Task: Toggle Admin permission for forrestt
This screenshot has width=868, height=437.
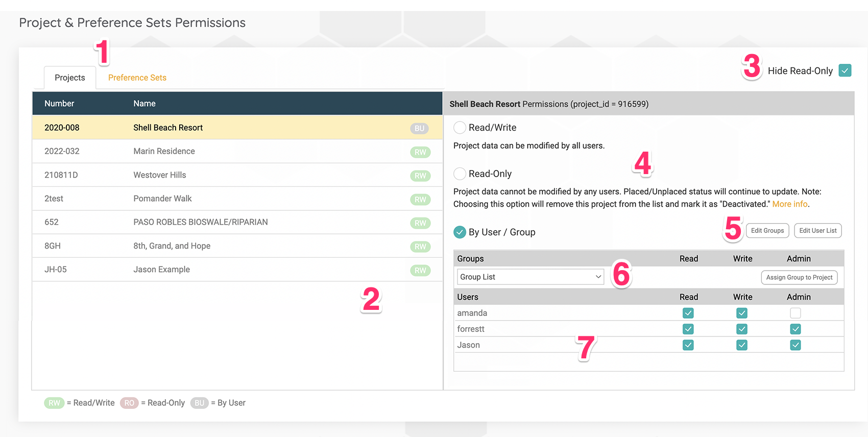Action: click(795, 329)
